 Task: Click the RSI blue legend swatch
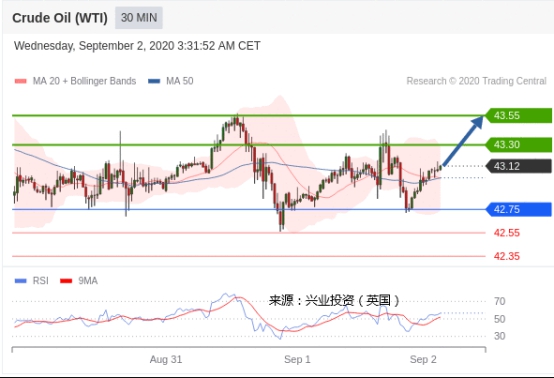click(x=20, y=281)
